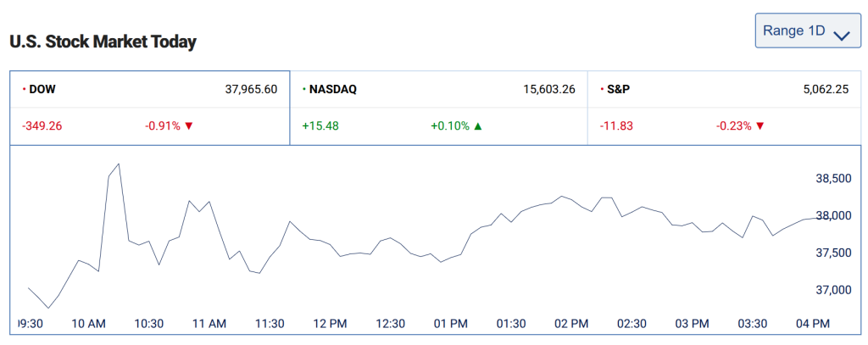Click the 38,500 price axis label

(832, 178)
